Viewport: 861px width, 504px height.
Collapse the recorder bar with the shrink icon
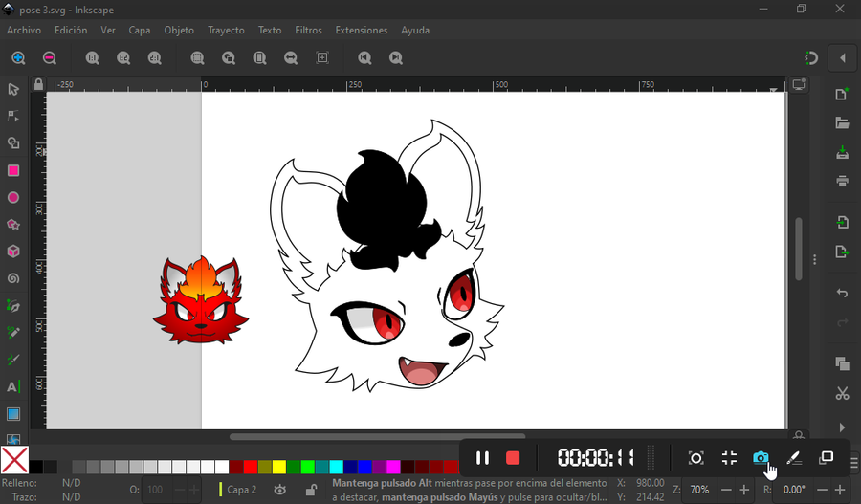tap(729, 458)
